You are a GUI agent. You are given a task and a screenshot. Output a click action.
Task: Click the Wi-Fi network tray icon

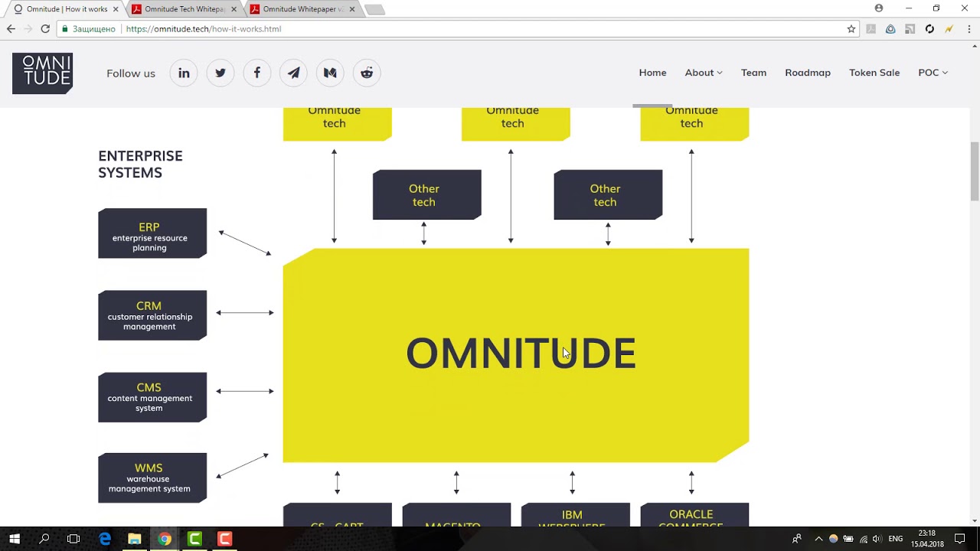863,539
